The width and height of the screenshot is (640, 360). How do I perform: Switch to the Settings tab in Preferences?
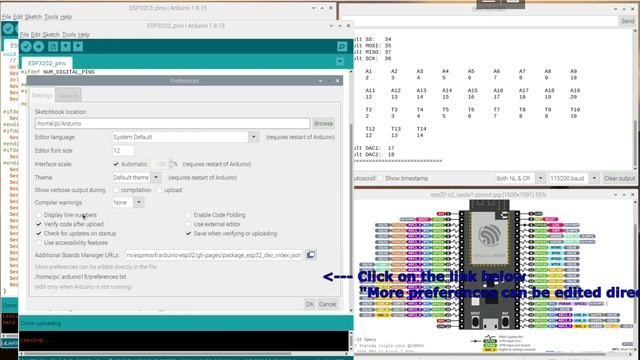[x=42, y=96]
